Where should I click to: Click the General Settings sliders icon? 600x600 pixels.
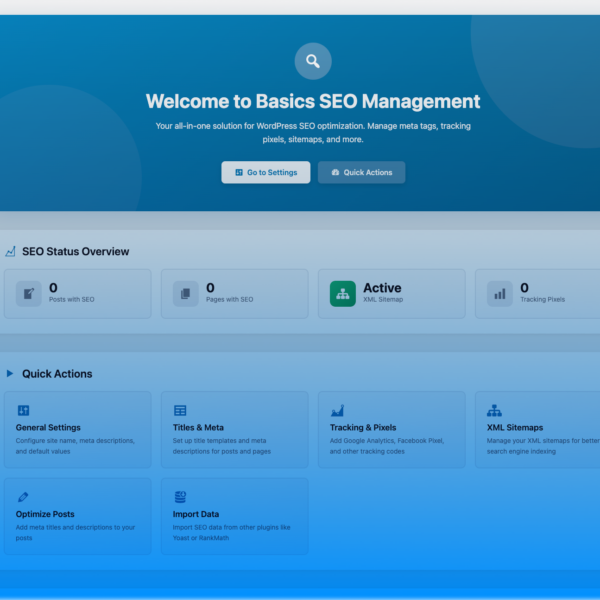(23, 411)
